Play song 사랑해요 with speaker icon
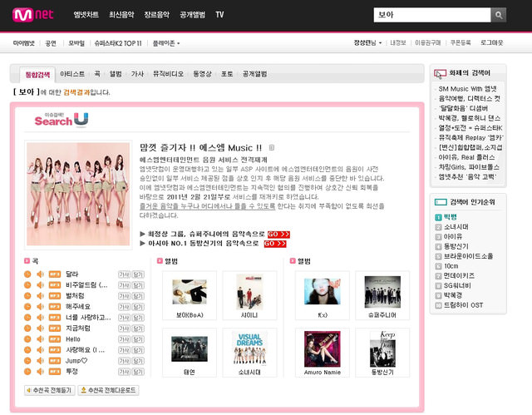Viewport: 532px width, 415px height. [x=41, y=350]
